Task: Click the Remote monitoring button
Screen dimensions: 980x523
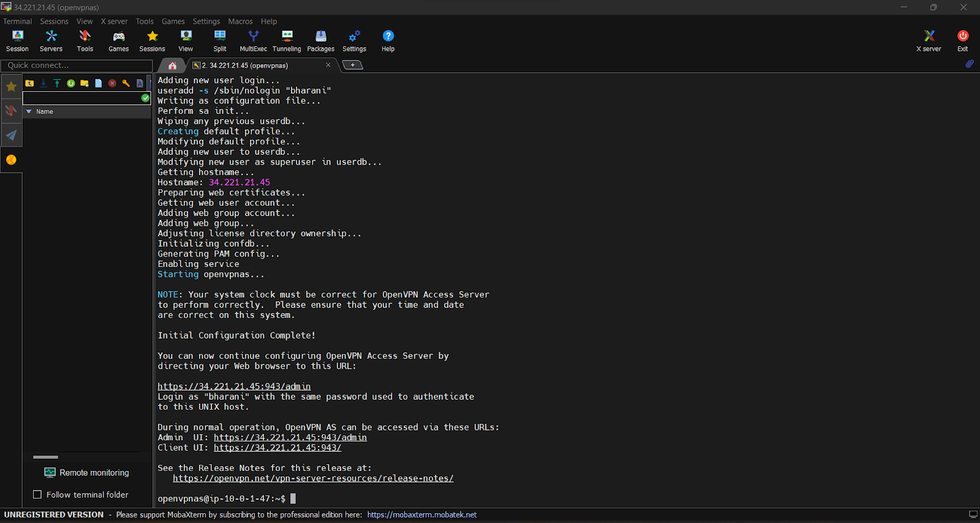Action: click(87, 473)
